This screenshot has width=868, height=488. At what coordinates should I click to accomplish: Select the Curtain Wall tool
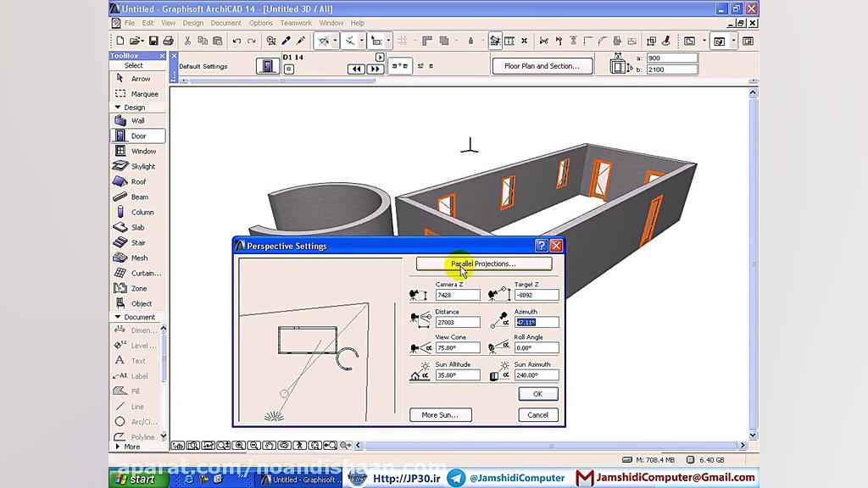tap(137, 273)
